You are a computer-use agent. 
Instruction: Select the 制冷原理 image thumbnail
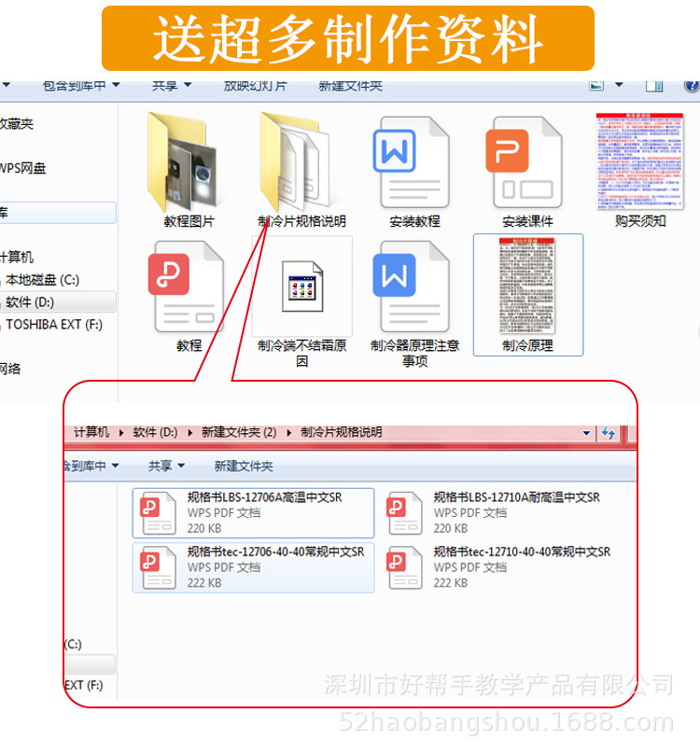click(x=527, y=295)
